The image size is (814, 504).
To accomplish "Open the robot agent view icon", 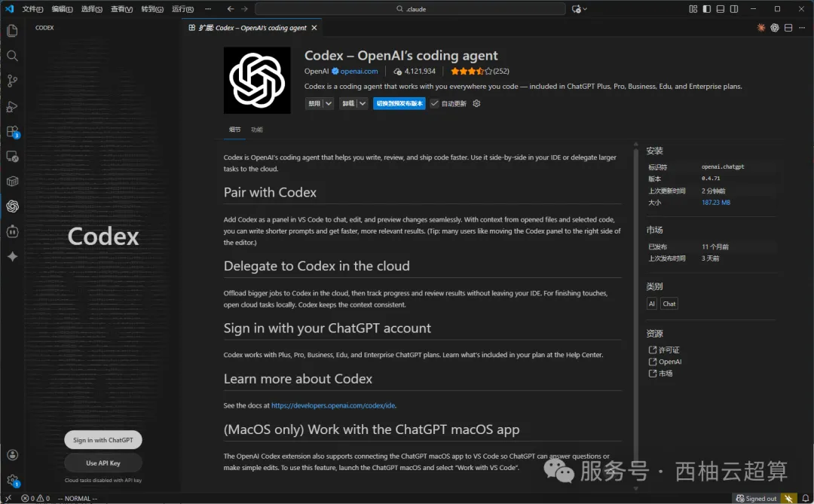I will tap(13, 231).
